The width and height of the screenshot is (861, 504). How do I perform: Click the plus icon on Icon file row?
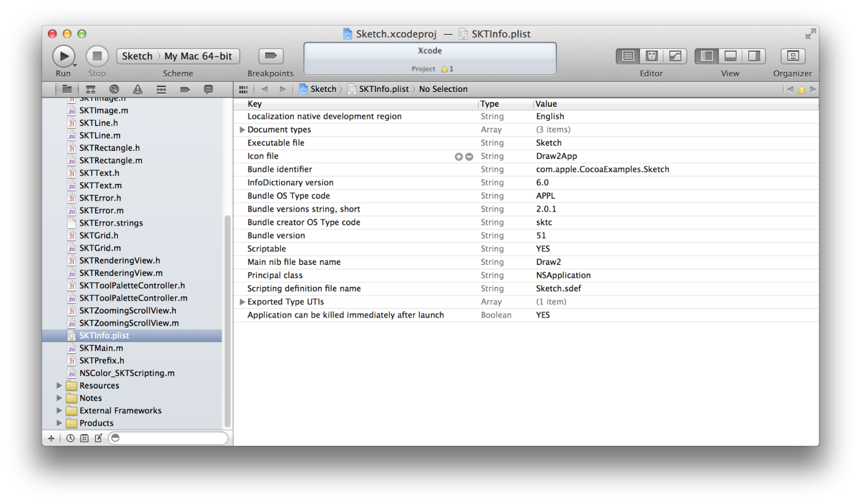pyautogui.click(x=458, y=157)
